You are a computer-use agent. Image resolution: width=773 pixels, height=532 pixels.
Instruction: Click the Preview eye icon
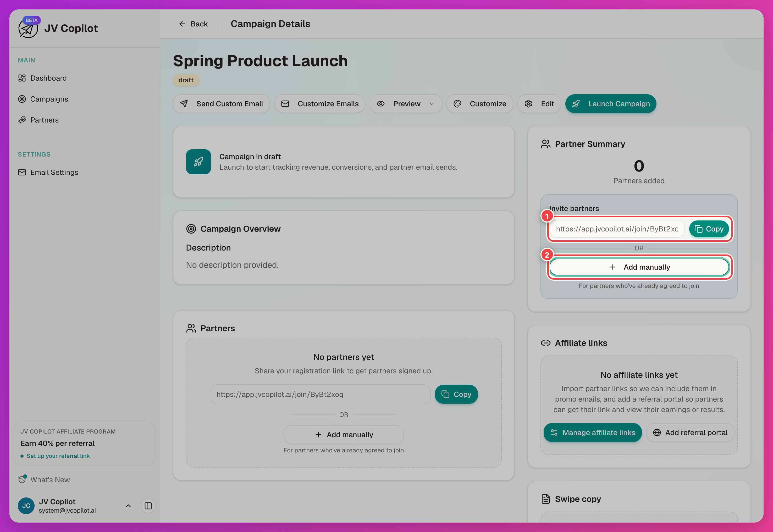(381, 104)
